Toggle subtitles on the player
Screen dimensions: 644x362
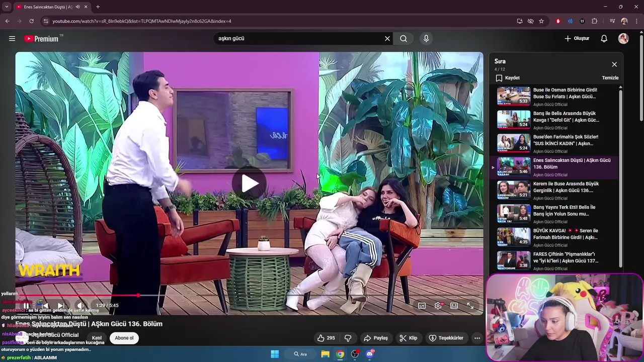422,306
